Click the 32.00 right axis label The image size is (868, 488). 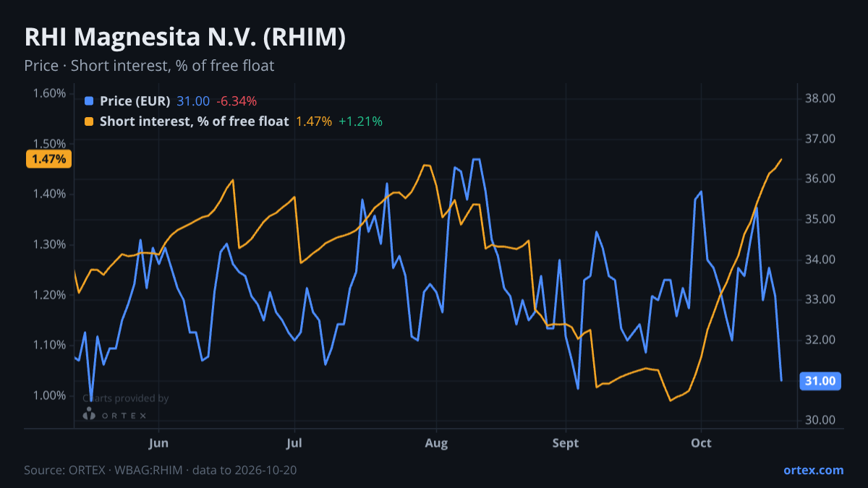click(x=820, y=340)
